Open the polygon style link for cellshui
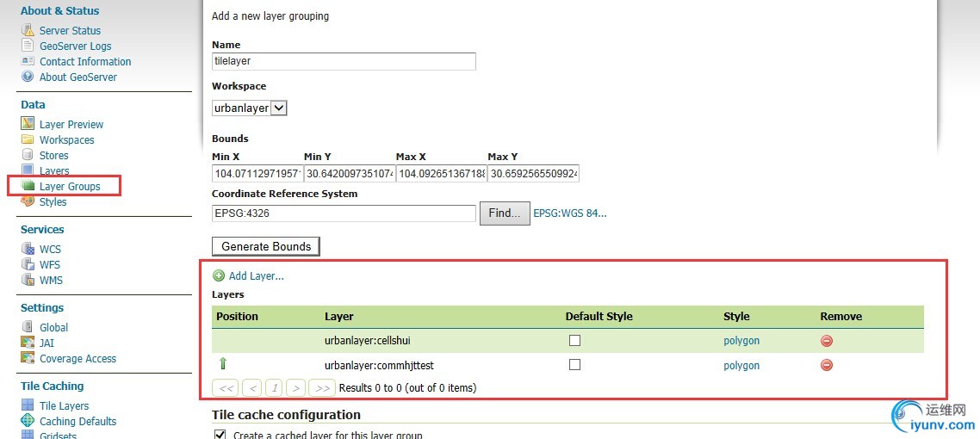 click(741, 341)
